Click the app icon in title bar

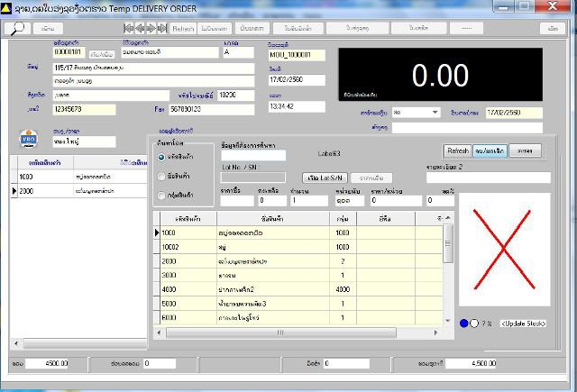7,6
